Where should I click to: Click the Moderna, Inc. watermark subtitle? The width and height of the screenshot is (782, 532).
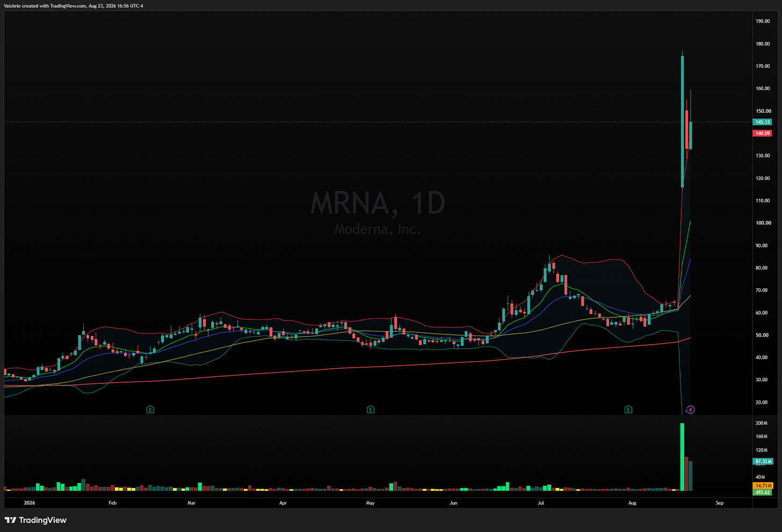pyautogui.click(x=378, y=229)
